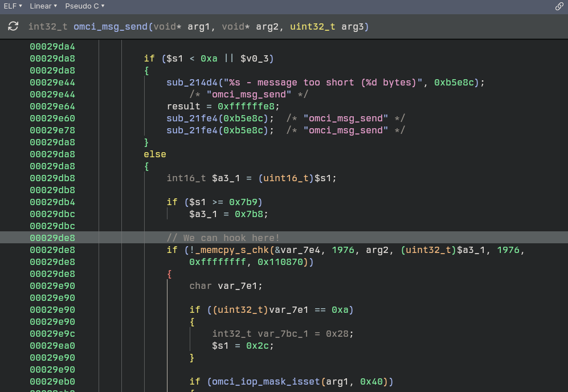
Task: Click the arg3 parameter in the header
Action: [355, 27]
